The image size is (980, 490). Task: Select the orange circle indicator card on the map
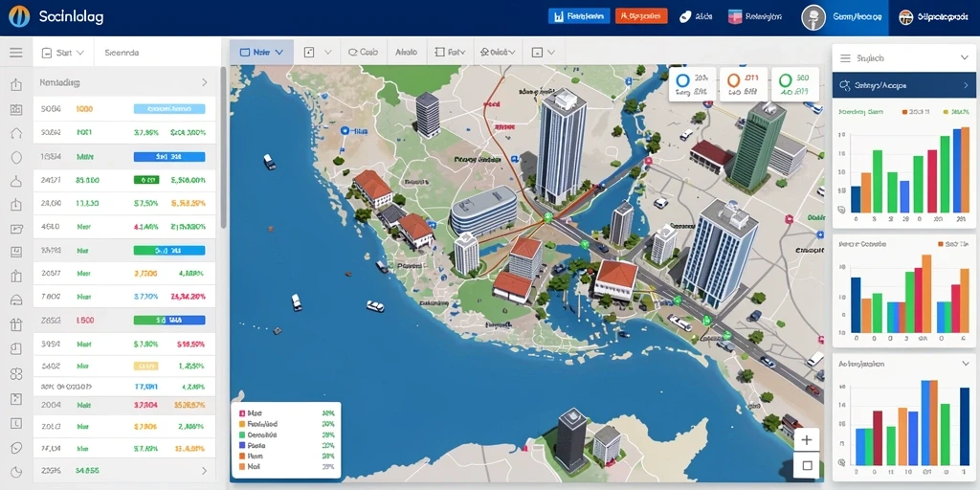click(x=744, y=84)
